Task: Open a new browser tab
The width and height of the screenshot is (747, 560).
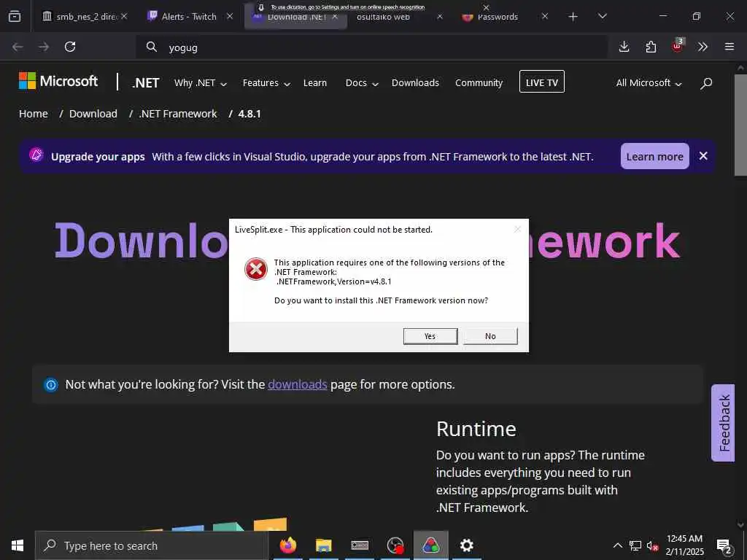Action: point(573,17)
